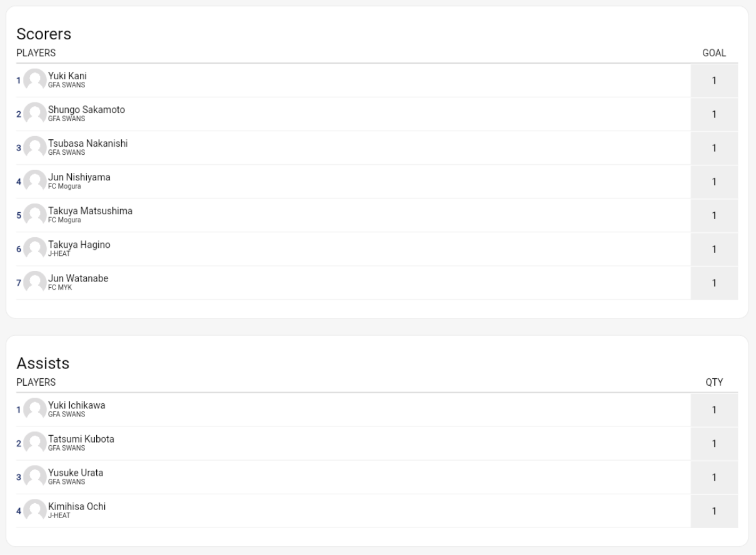Click Yuki Ichikawa's avatar icon

[x=35, y=410]
